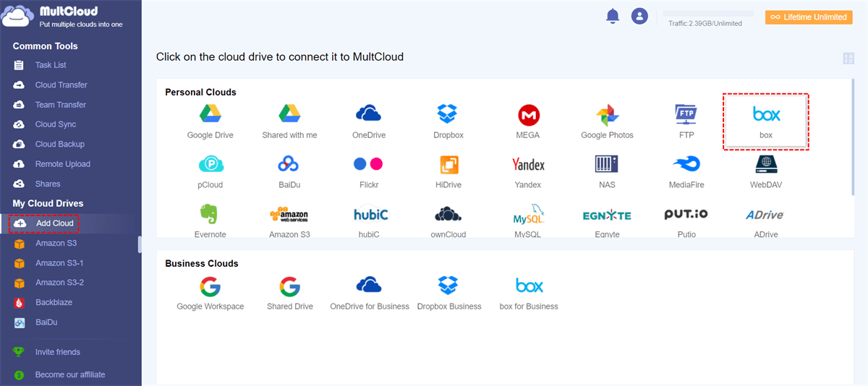
Task: Click Become our affiliate link
Action: click(x=71, y=374)
